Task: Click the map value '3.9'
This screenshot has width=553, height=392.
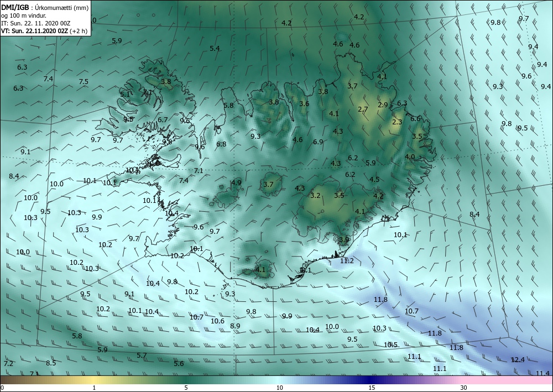Action: [x=344, y=240]
